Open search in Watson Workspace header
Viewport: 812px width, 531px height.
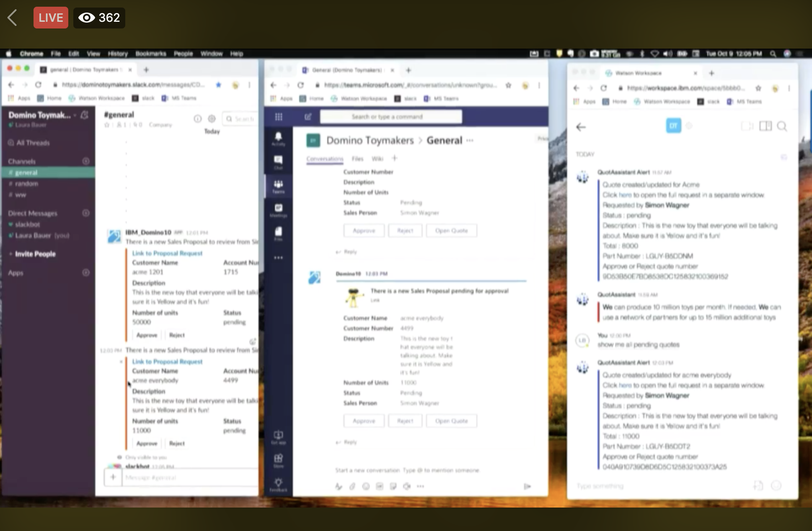783,126
